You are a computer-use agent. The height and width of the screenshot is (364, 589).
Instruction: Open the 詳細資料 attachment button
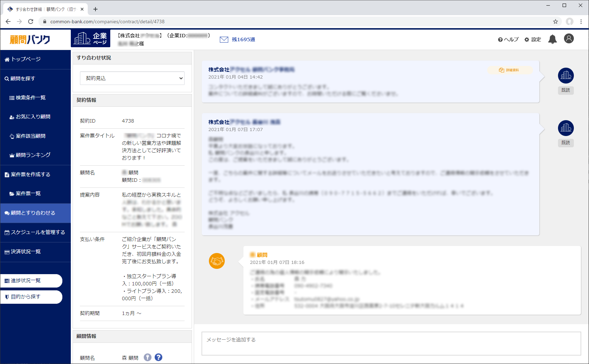(509, 70)
